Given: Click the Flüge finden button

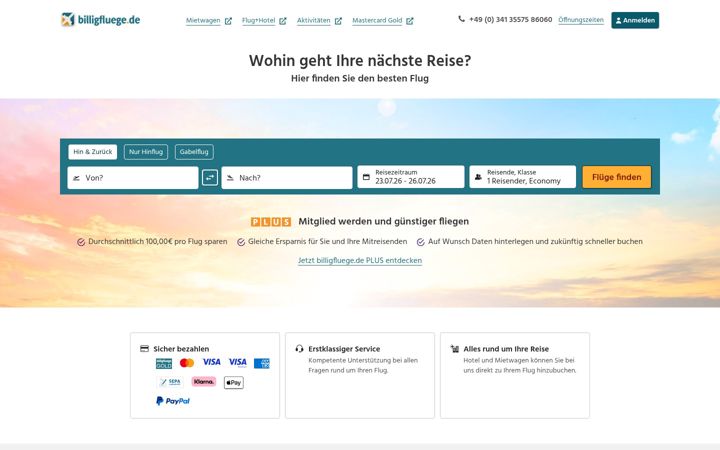Looking at the screenshot, I should [617, 177].
